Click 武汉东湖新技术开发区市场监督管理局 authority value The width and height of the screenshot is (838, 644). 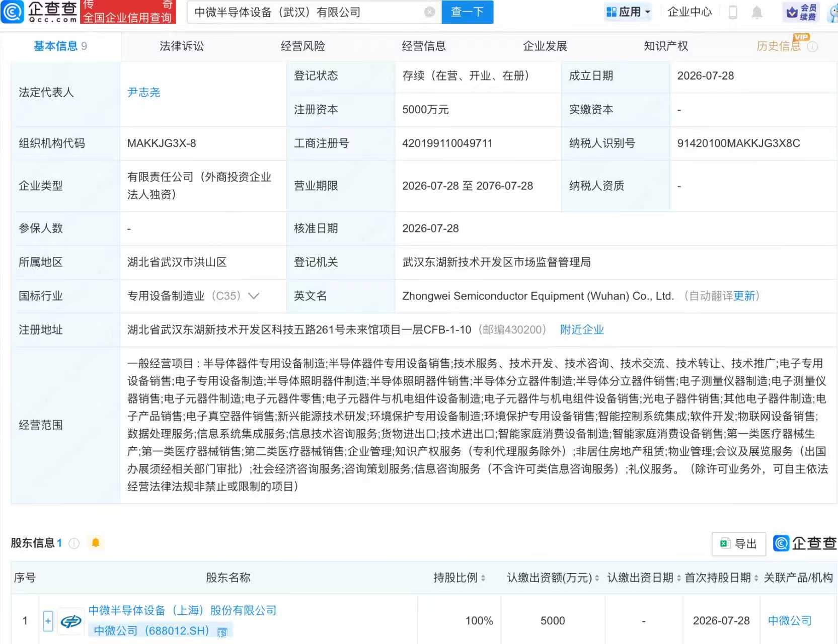click(496, 262)
